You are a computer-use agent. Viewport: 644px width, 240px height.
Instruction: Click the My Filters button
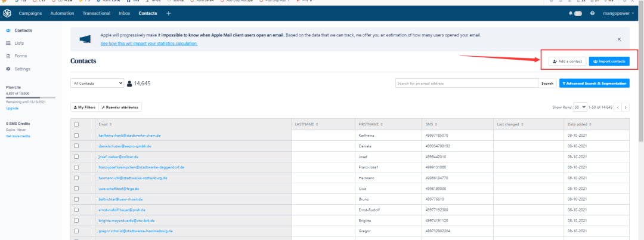coord(85,107)
